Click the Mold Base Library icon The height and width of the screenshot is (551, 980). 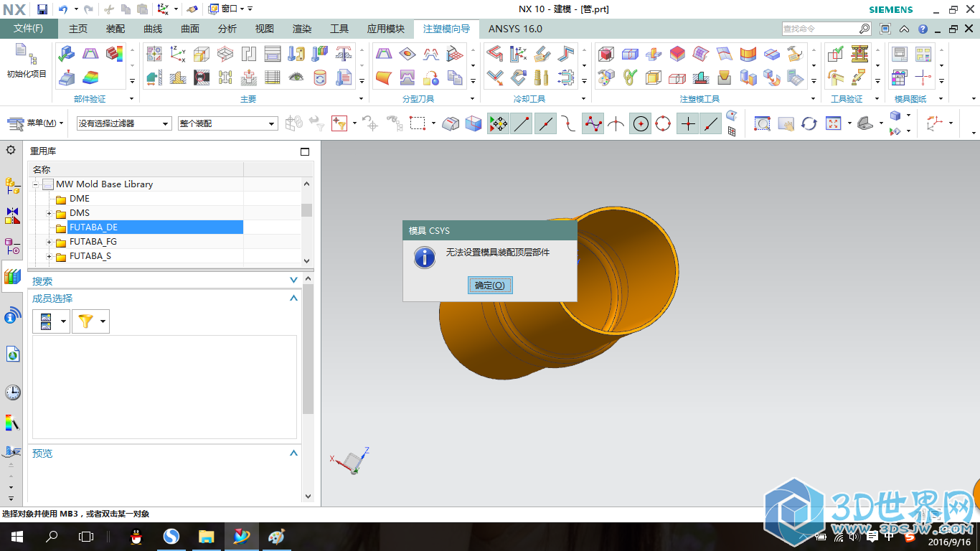(x=272, y=54)
